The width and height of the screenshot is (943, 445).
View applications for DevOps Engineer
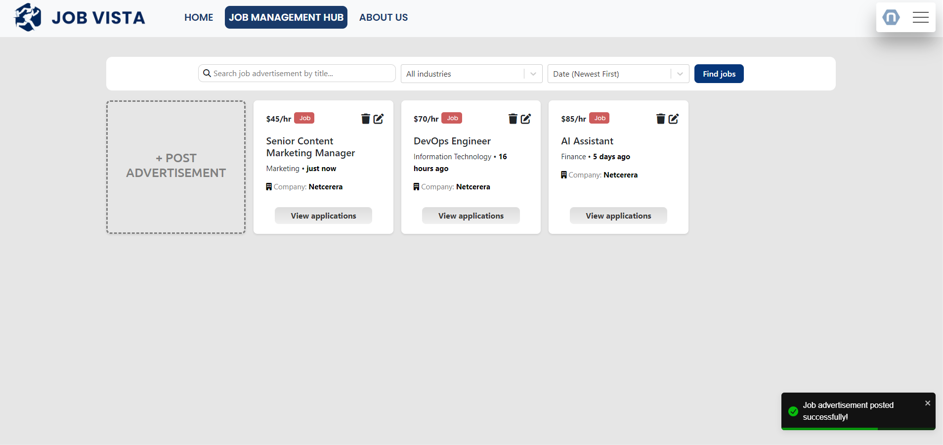coord(471,216)
